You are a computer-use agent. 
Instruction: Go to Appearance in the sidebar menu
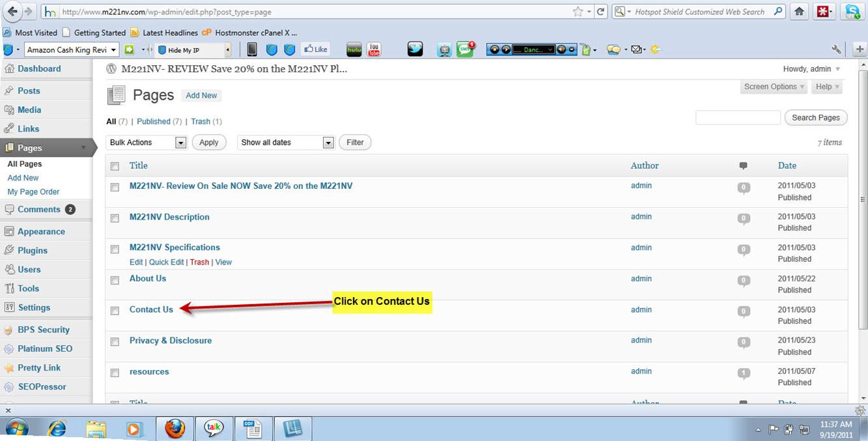point(41,231)
